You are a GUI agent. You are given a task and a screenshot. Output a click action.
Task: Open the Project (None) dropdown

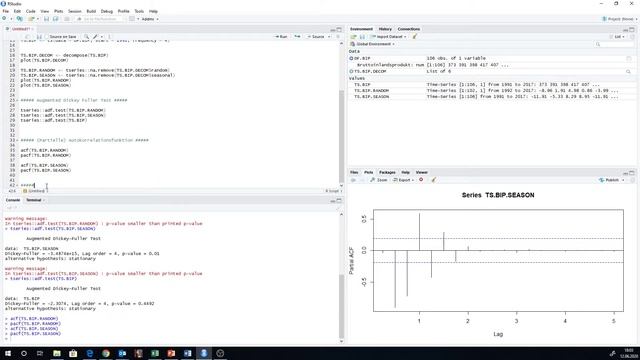620,19
